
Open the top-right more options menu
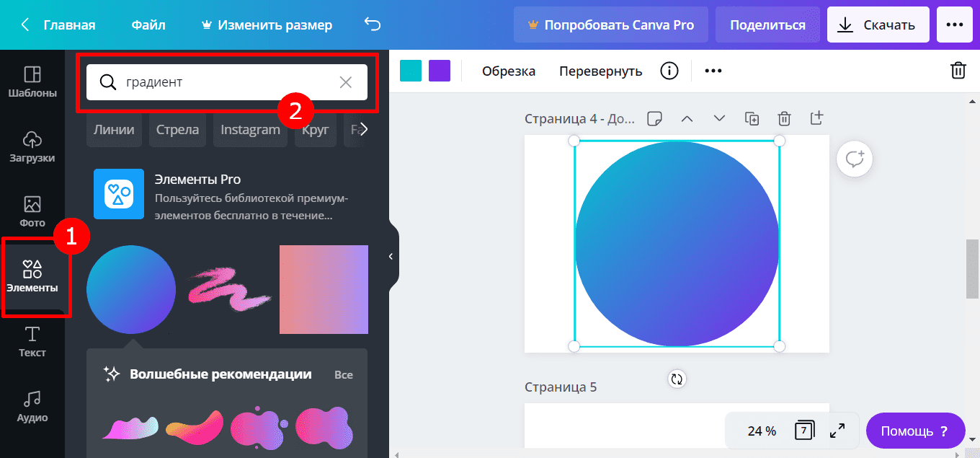pos(955,25)
